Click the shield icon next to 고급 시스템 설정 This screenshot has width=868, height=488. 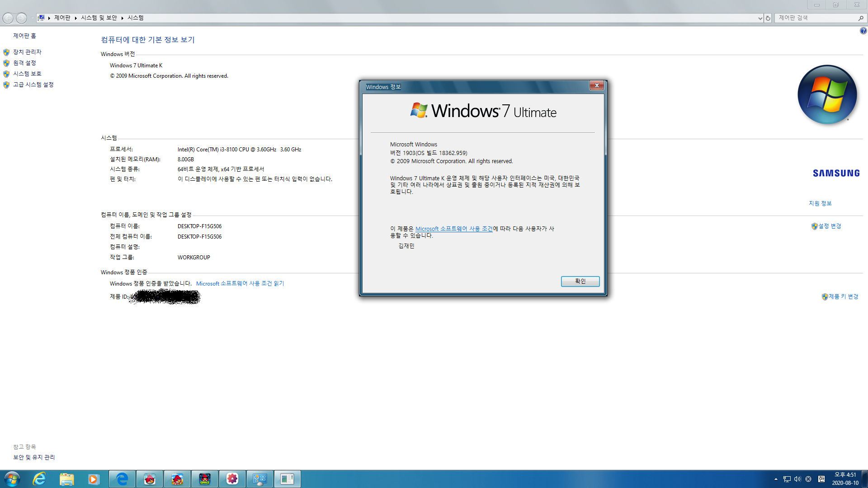click(x=6, y=85)
